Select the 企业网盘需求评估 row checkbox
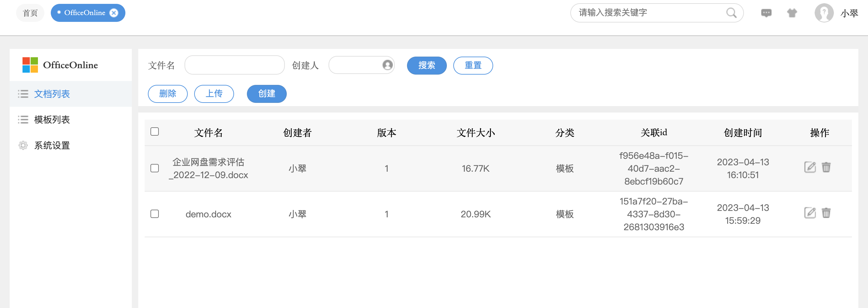 (155, 168)
